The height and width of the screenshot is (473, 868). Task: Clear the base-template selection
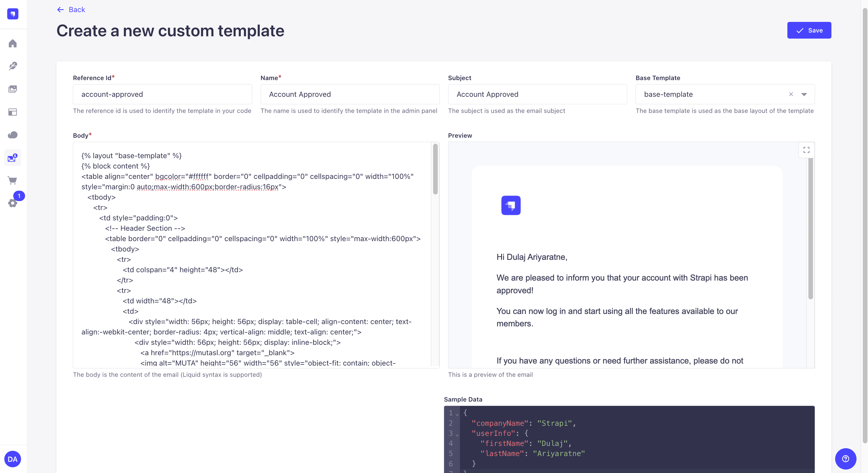pos(791,94)
